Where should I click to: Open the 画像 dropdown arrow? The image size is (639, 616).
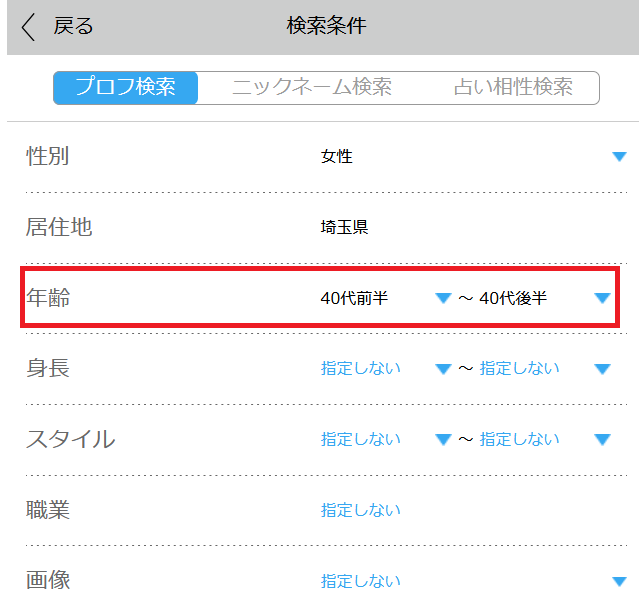[x=619, y=581]
